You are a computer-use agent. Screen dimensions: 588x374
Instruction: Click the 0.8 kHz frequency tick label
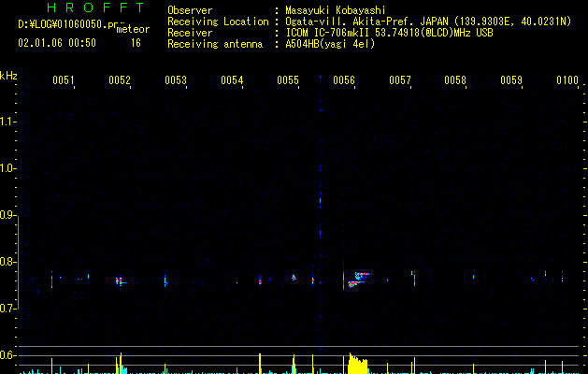point(7,262)
